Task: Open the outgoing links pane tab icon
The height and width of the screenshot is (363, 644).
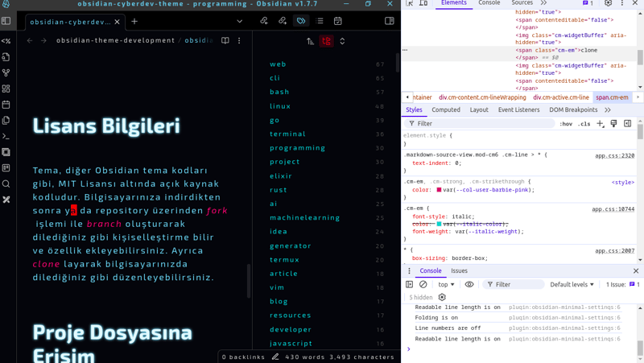Action: [x=283, y=21]
